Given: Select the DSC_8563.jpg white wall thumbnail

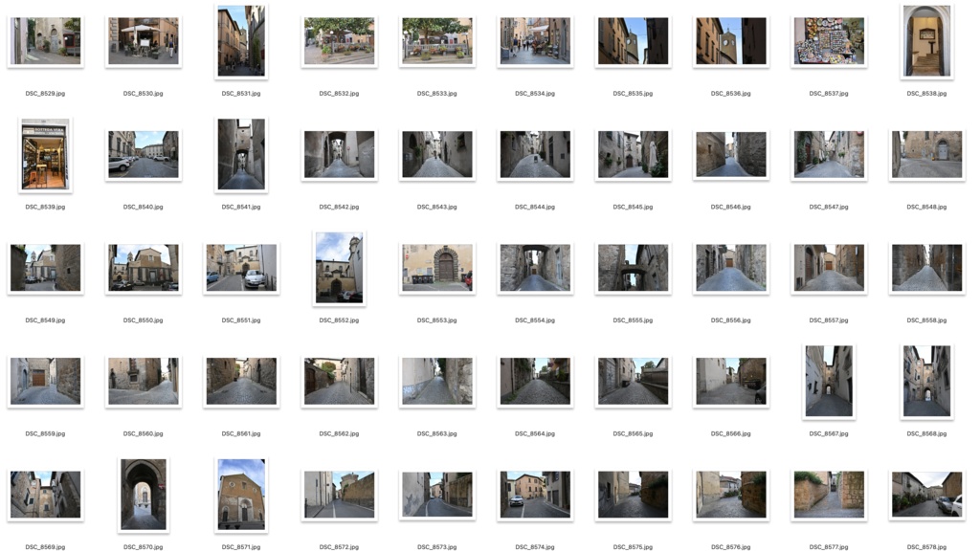Looking at the screenshot, I should click(436, 381).
